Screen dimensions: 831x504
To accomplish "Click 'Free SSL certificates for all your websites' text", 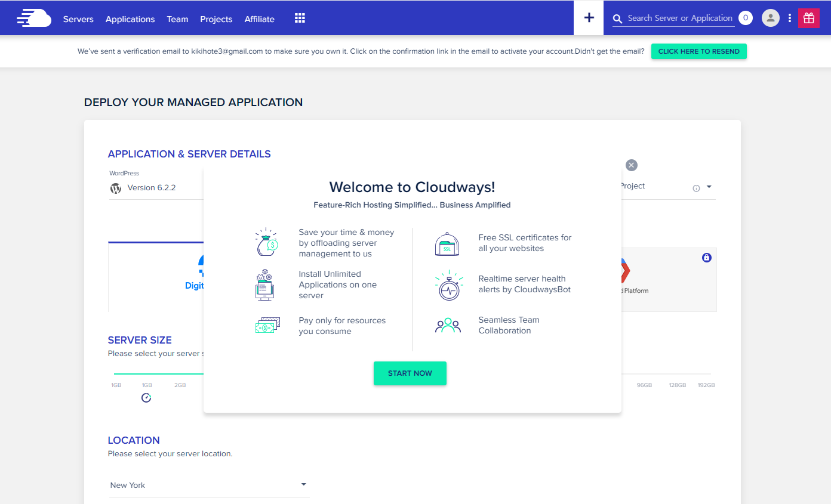I will (525, 243).
